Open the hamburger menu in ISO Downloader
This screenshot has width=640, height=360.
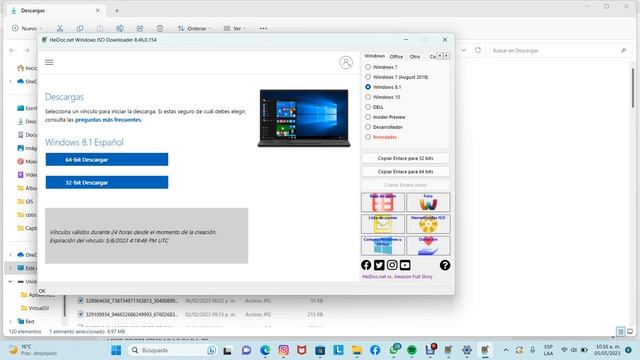(x=49, y=62)
